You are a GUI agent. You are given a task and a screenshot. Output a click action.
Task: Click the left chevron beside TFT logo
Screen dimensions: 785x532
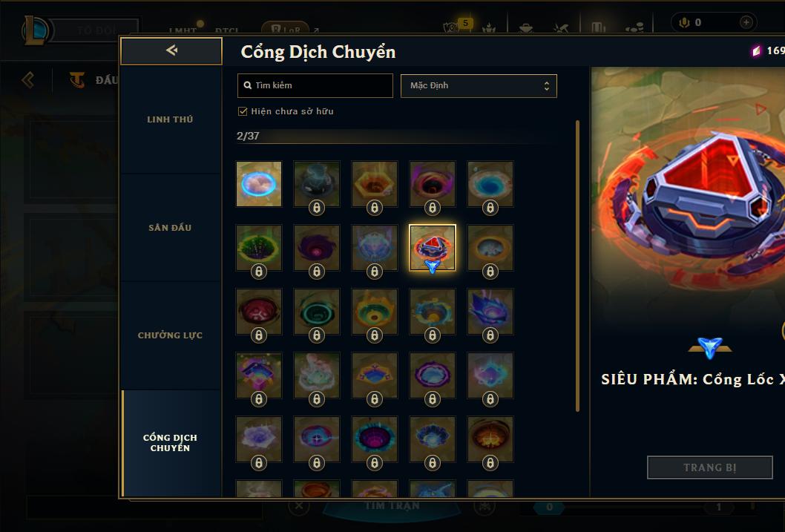(28, 79)
